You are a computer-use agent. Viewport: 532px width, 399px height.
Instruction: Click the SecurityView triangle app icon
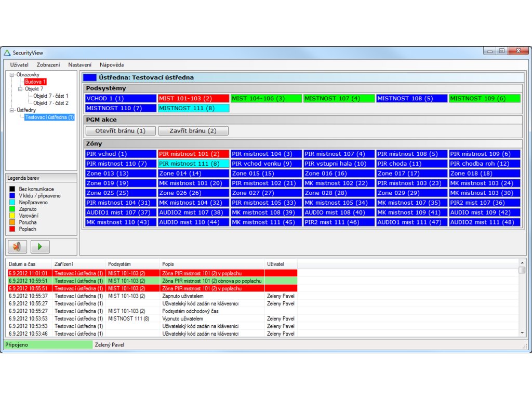click(7, 52)
